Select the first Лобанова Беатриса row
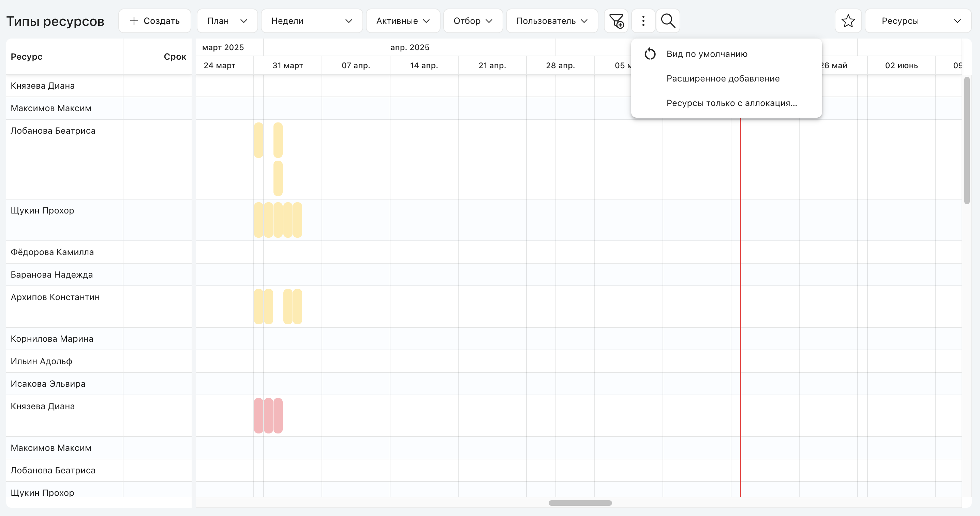980x516 pixels. [99, 159]
